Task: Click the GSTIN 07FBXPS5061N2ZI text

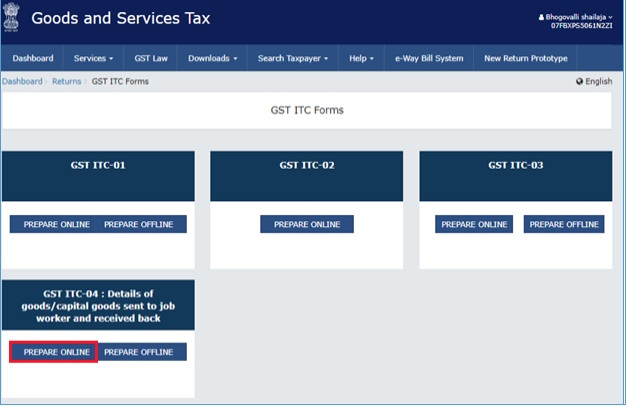Action: [582, 26]
